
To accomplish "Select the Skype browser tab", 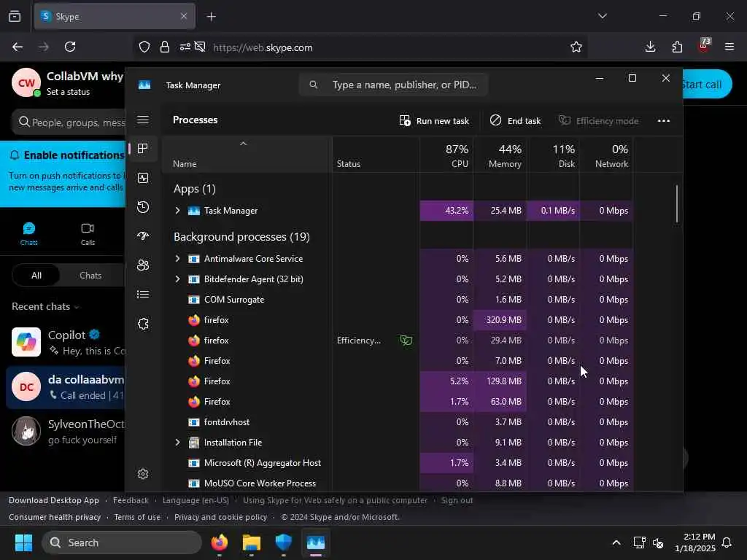I will point(115,17).
